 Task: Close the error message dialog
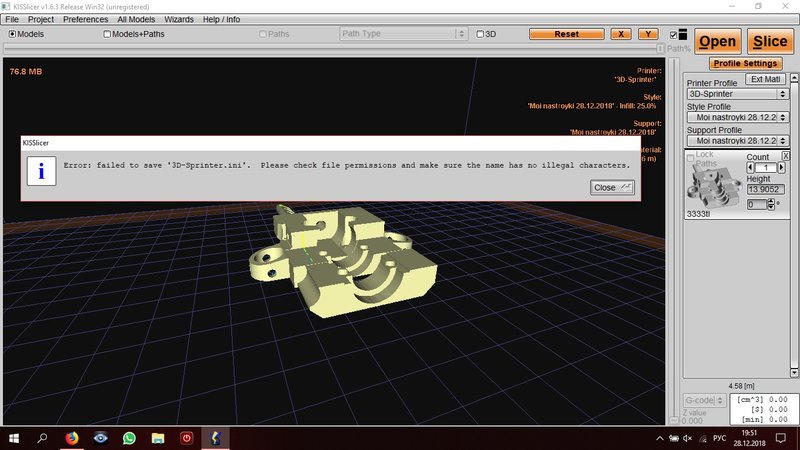pyautogui.click(x=611, y=187)
